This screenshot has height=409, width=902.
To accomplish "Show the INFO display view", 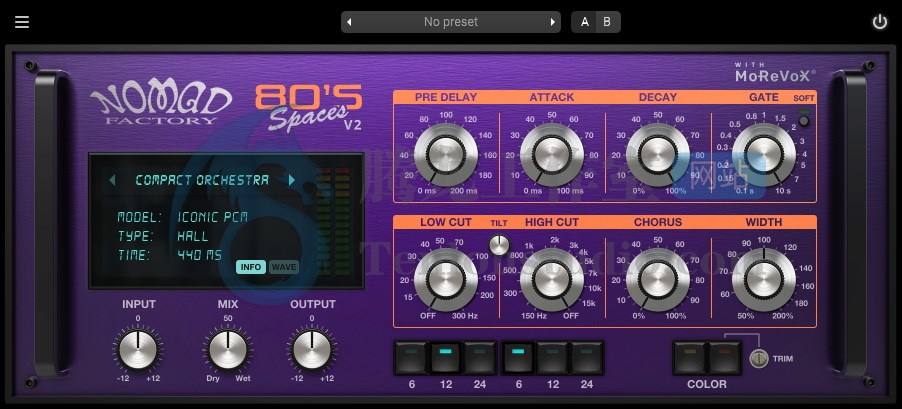I will point(251,267).
